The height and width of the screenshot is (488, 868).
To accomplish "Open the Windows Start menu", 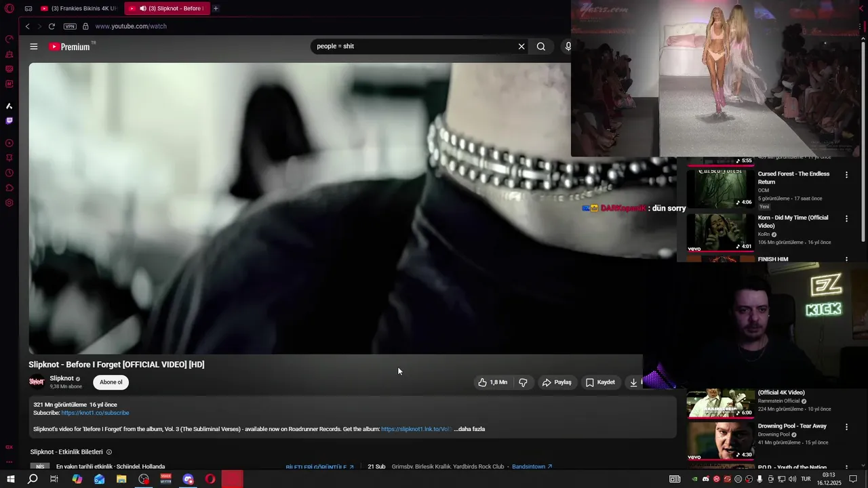I will click(10, 479).
